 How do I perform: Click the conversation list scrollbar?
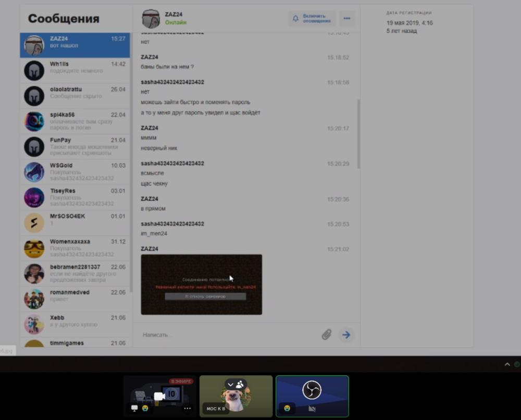(131, 163)
